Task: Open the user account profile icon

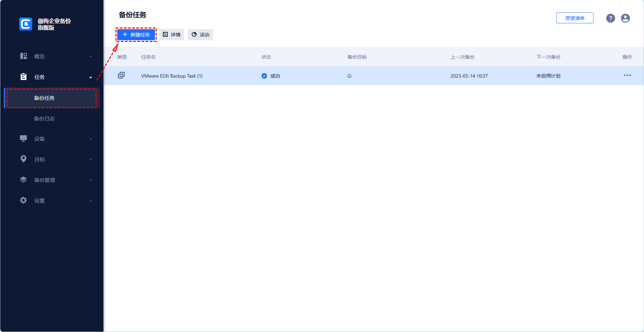Action: (625, 18)
